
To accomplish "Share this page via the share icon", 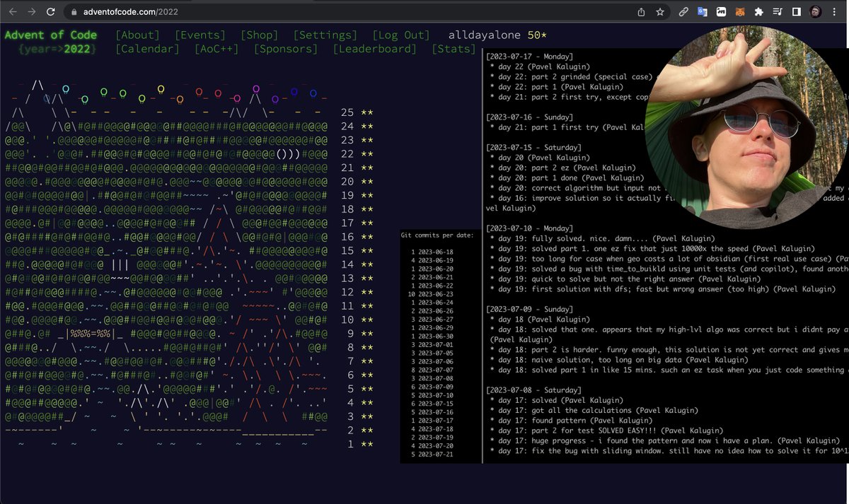I will pos(641,12).
